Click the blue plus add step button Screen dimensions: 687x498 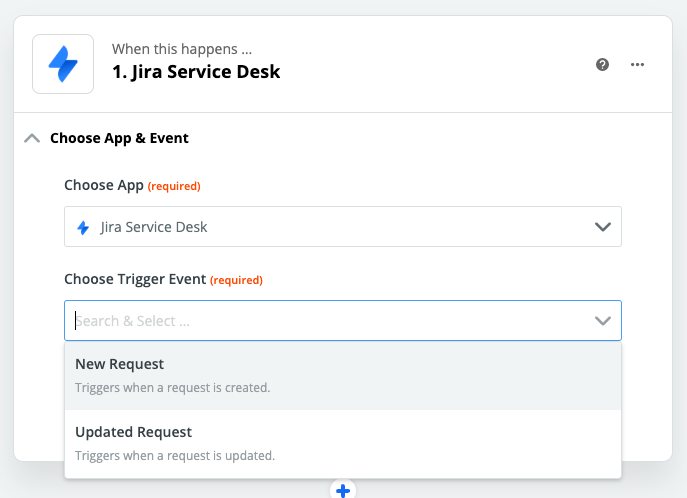pos(343,490)
